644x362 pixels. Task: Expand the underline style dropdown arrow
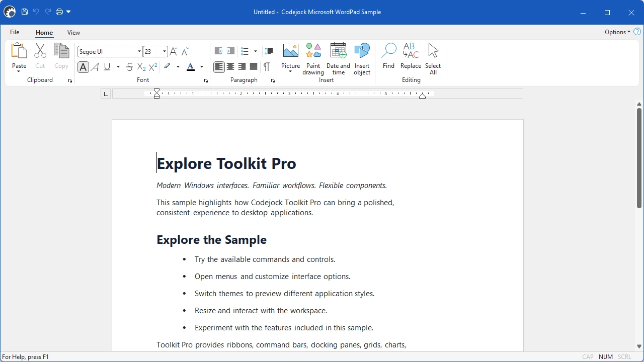click(x=118, y=67)
